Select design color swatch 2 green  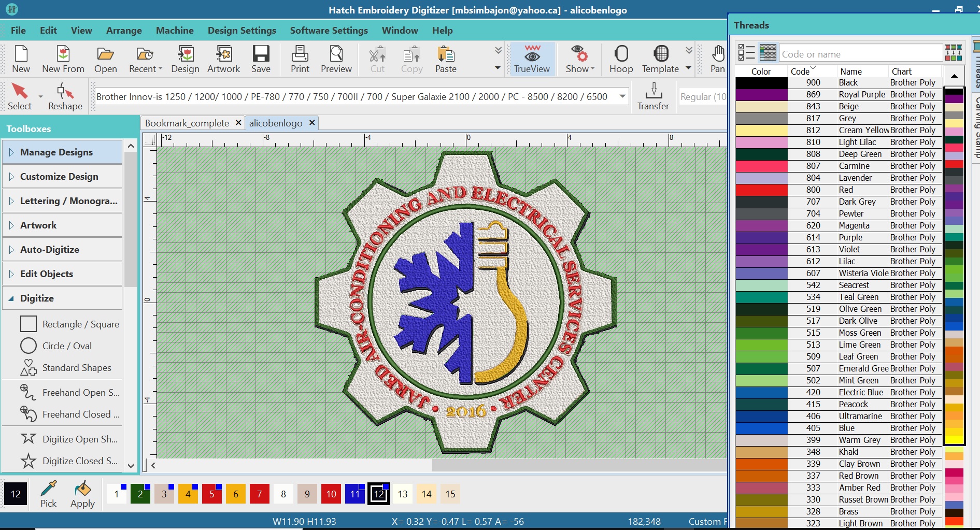[140, 494]
